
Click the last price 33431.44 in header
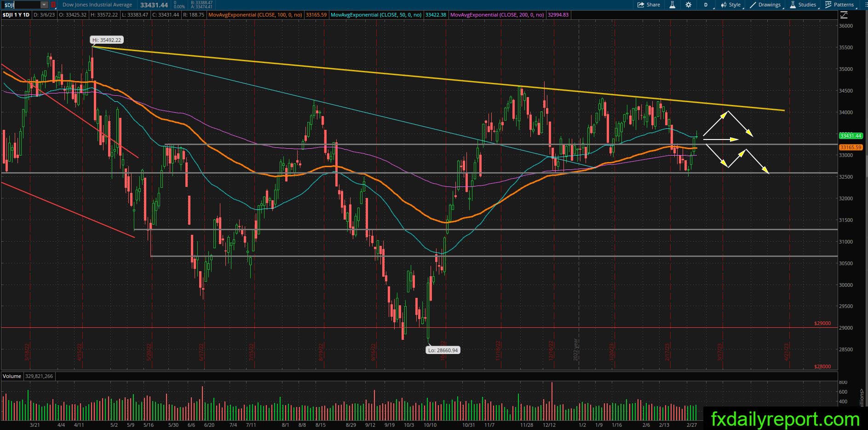[x=154, y=5]
